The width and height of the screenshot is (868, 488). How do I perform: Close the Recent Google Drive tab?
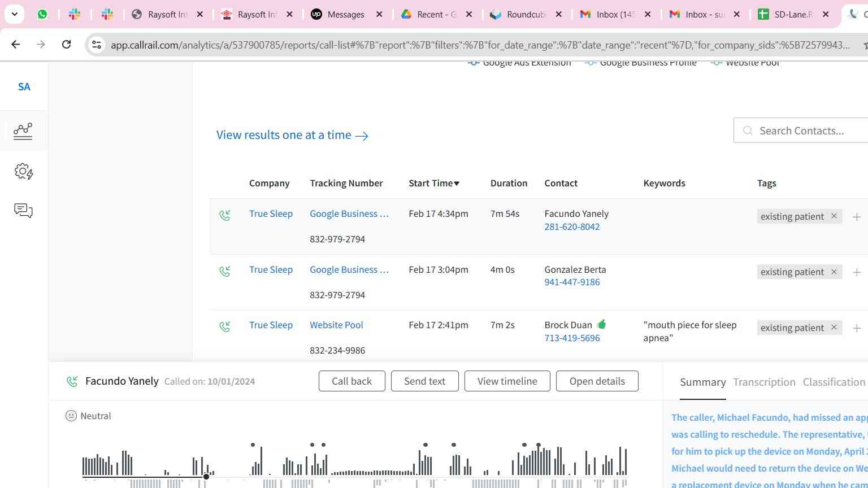coord(468,14)
